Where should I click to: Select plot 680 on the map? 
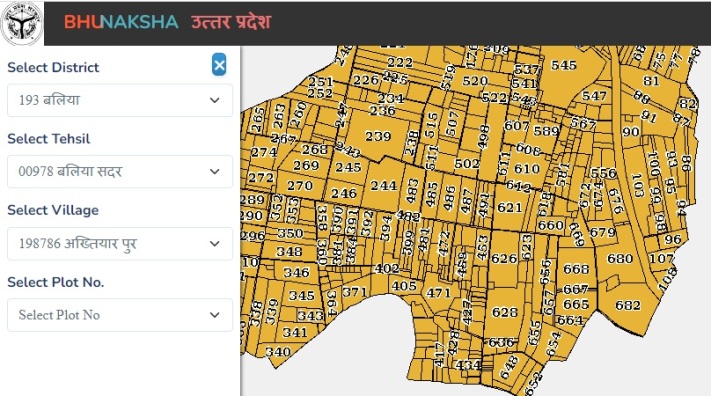pyautogui.click(x=620, y=259)
